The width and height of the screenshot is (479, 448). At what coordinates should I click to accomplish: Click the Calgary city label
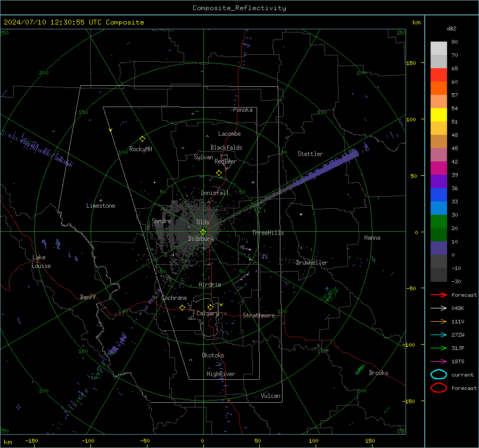pos(208,313)
